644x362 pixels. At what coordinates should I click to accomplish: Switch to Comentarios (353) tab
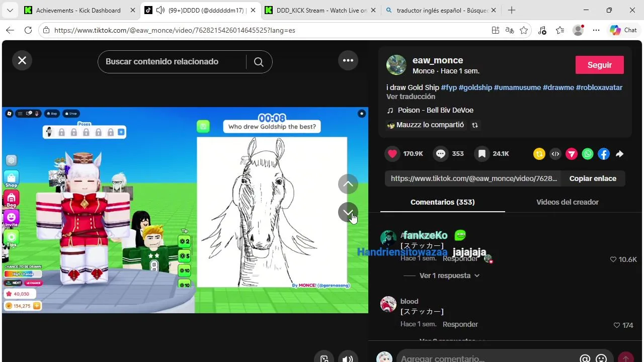click(x=443, y=202)
